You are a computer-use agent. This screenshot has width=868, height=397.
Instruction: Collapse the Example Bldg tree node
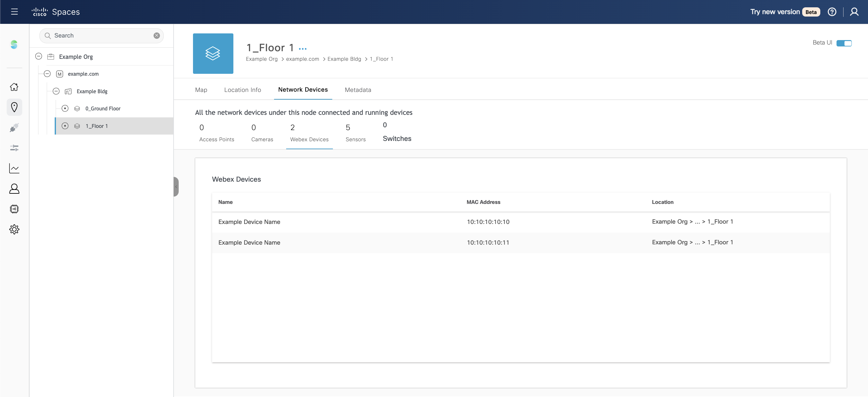tap(56, 91)
